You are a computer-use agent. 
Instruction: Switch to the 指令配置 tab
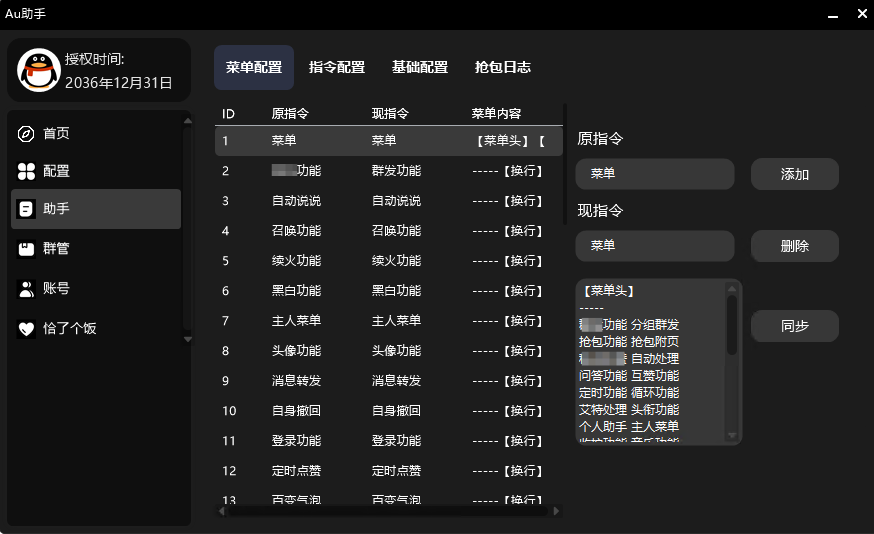tap(337, 68)
